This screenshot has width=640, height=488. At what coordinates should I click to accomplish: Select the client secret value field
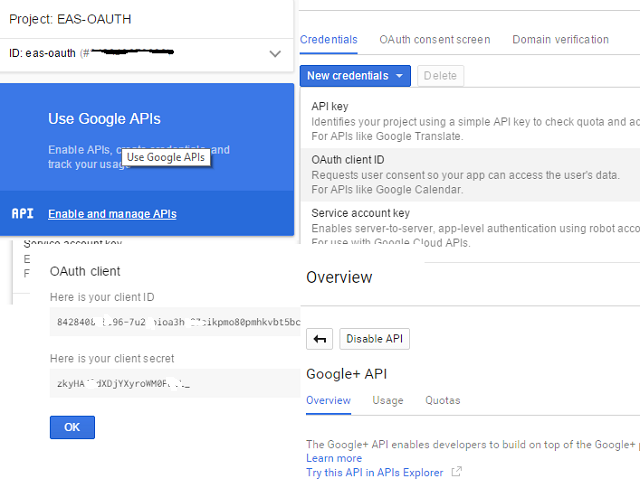point(175,384)
